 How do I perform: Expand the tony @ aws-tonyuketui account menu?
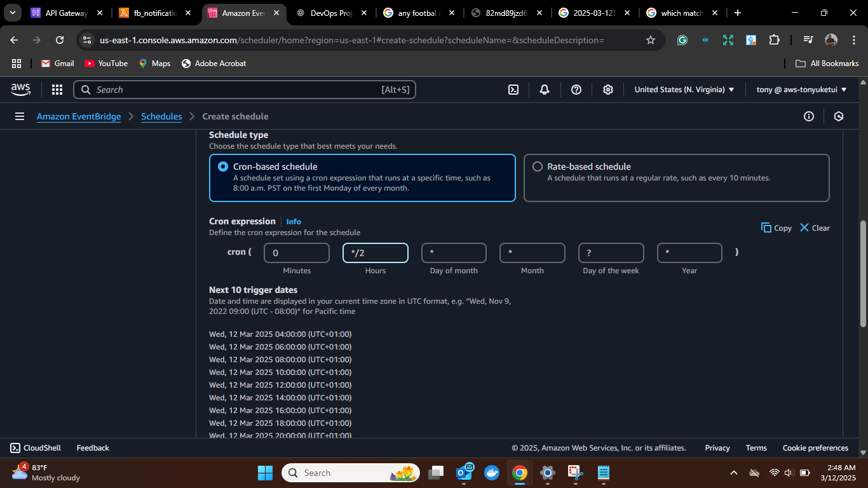[x=802, y=90]
